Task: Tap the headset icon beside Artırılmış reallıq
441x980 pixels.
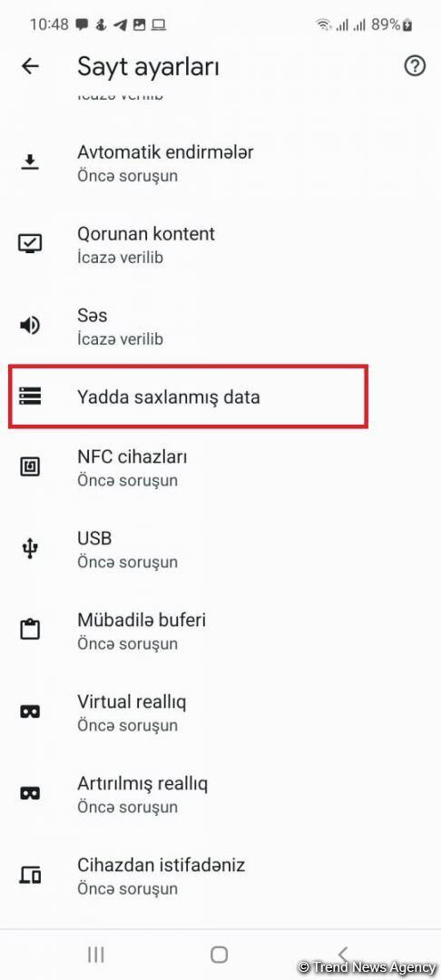Action: tap(30, 793)
